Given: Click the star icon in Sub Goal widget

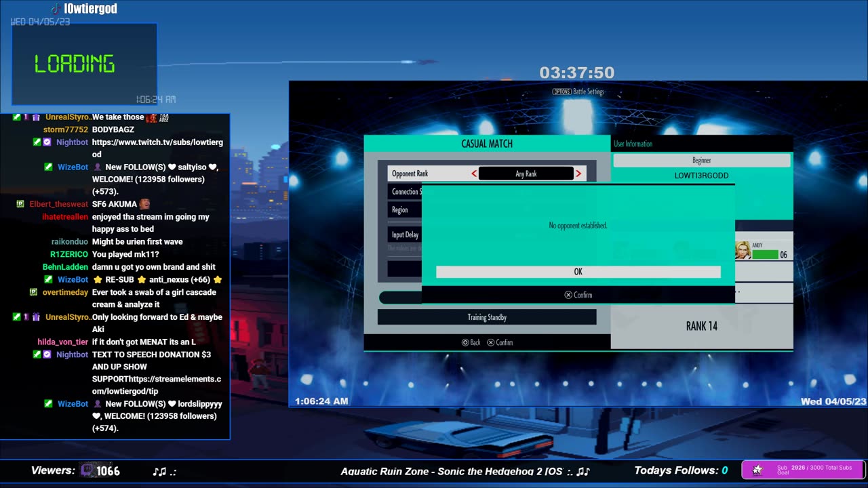Looking at the screenshot, I should (x=757, y=469).
